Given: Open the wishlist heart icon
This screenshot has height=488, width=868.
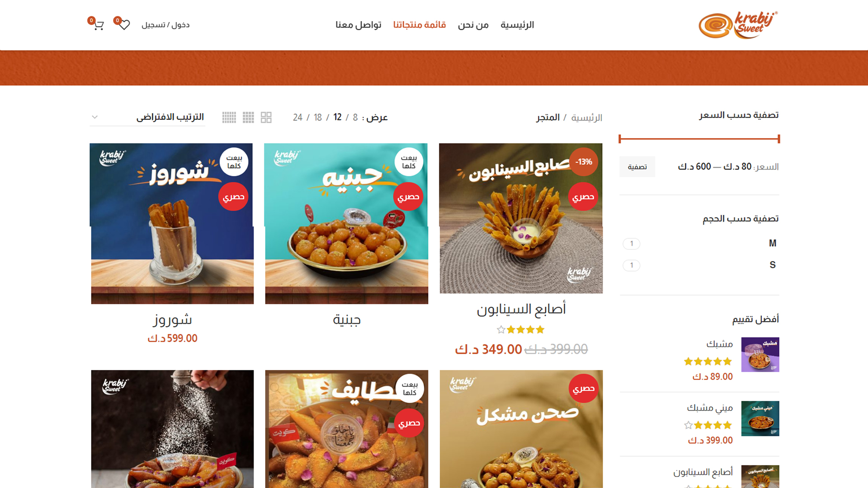Looking at the screenshot, I should tap(124, 25).
